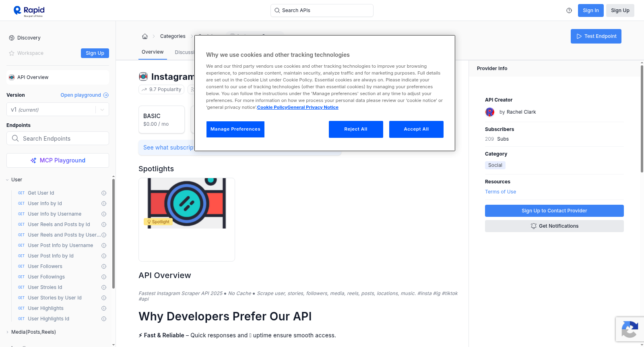
Task: Open info icon for User Post Info by Username
Action: click(x=104, y=245)
